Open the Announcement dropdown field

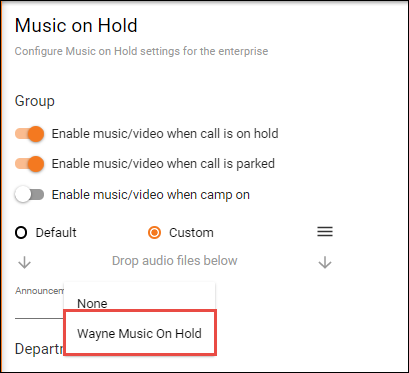[39, 303]
